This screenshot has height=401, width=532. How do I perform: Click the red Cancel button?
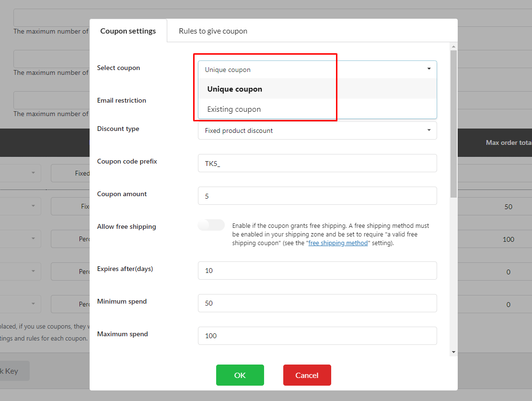click(307, 375)
